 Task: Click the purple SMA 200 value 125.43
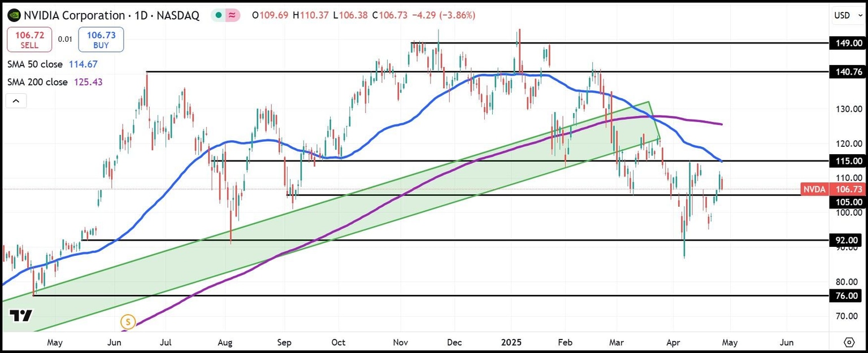pyautogui.click(x=88, y=82)
